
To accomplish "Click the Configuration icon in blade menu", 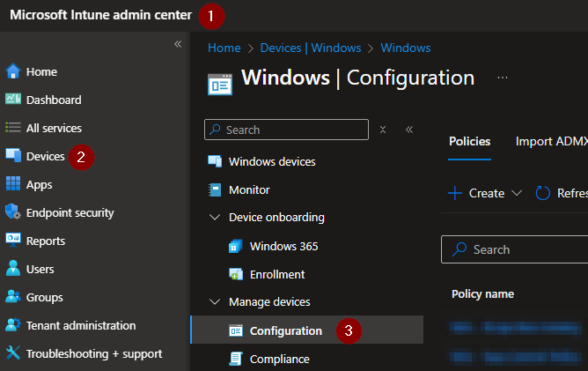I will pos(236,330).
